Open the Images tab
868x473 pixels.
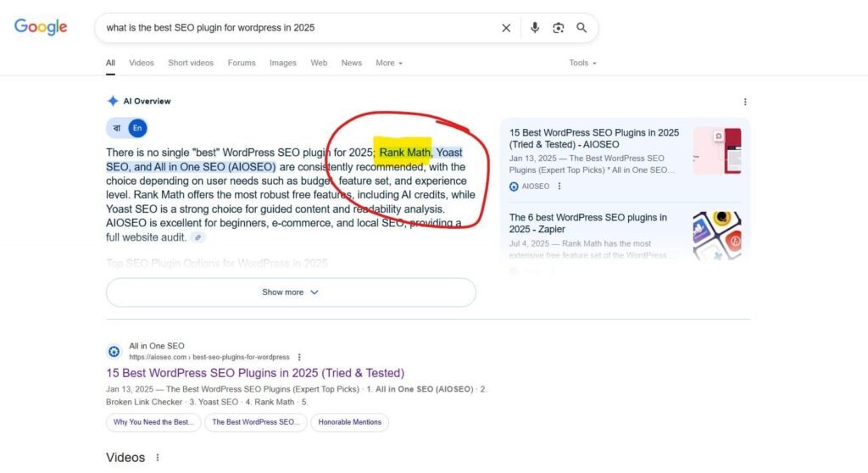[283, 63]
